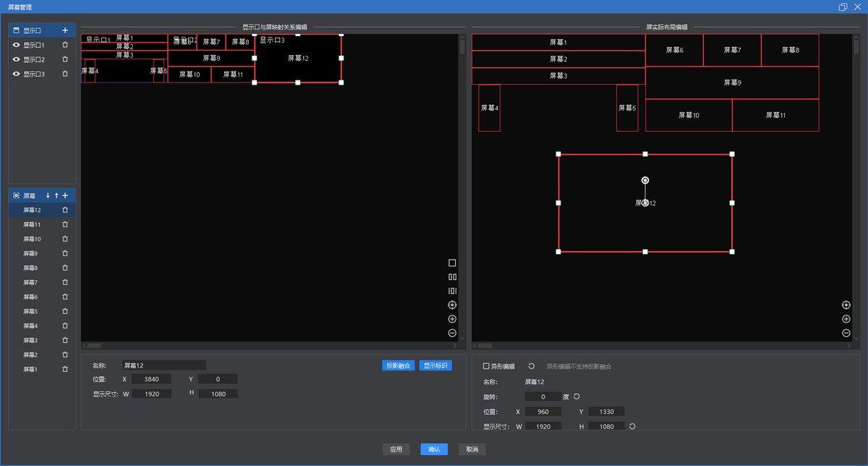Zoom out on the actual layout canvas
The width and height of the screenshot is (868, 466).
point(846,333)
